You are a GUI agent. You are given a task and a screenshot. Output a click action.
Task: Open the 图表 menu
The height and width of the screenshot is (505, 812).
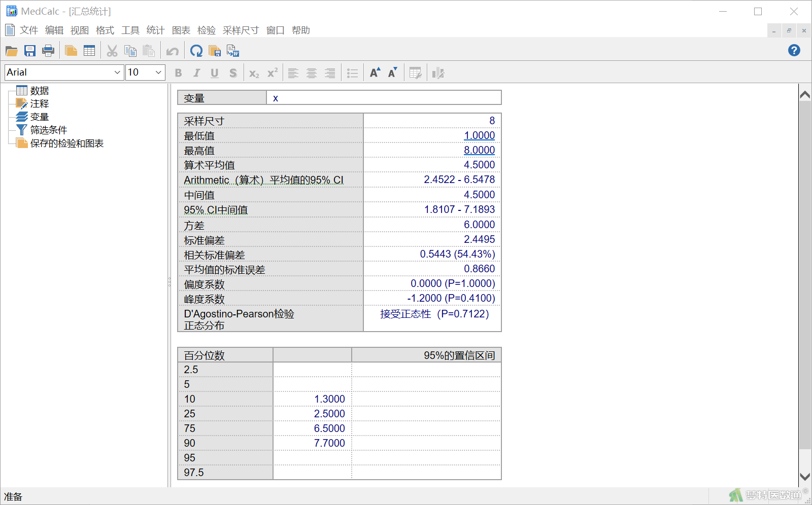pos(181,30)
